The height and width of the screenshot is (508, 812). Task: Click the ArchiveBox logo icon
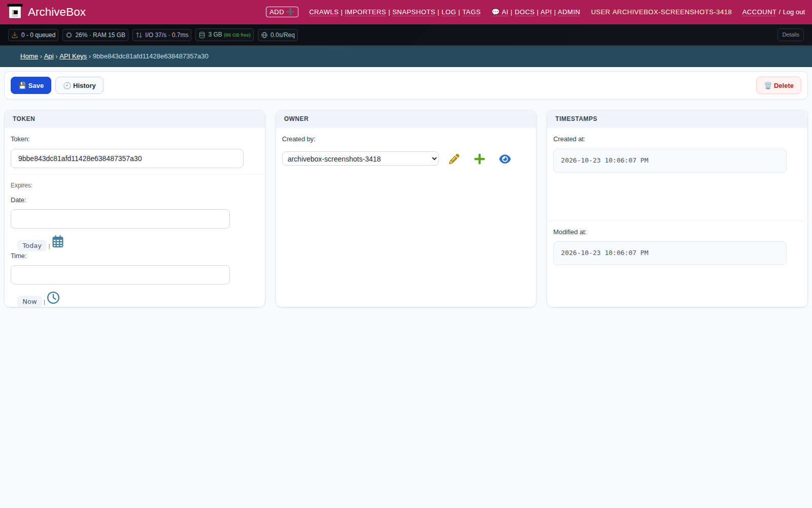pos(15,12)
